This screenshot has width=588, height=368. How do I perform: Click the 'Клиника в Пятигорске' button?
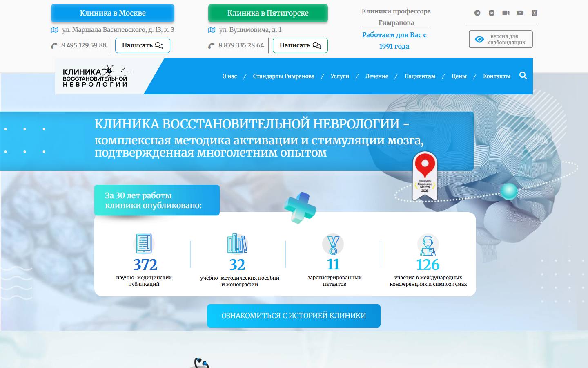tap(268, 13)
